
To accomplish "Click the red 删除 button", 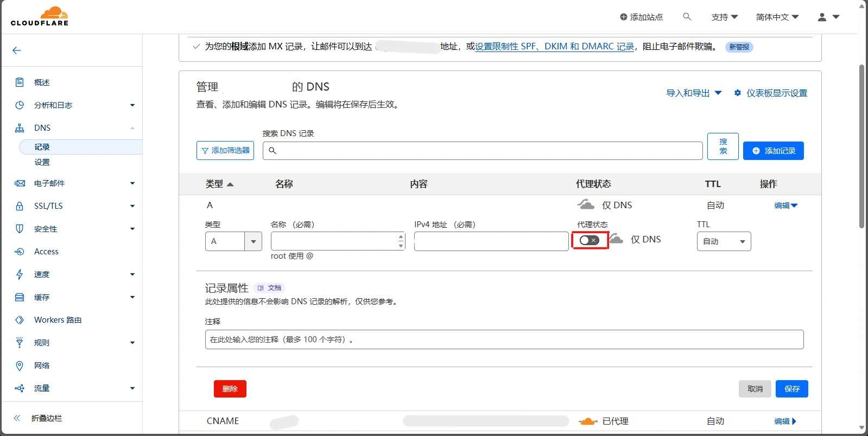I will tap(230, 389).
